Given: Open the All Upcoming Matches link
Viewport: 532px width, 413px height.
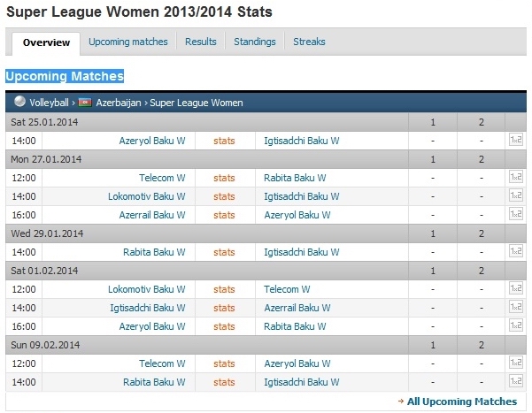Looking at the screenshot, I should point(461,402).
